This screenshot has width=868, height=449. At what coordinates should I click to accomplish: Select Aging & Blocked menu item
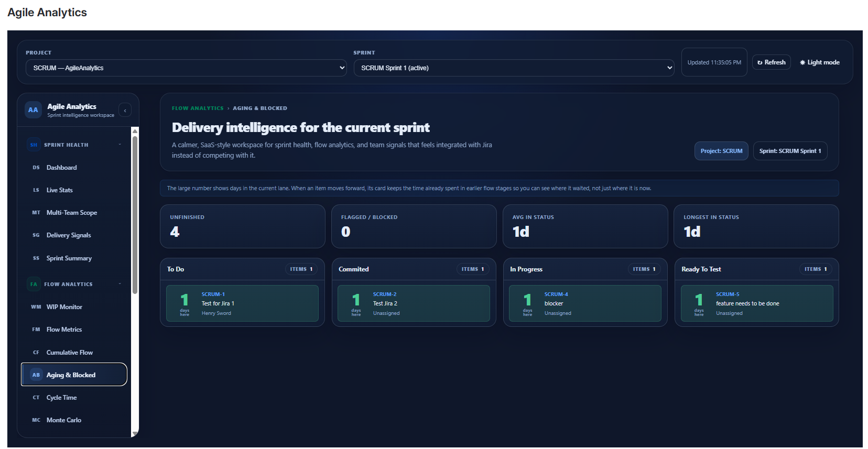tap(74, 375)
